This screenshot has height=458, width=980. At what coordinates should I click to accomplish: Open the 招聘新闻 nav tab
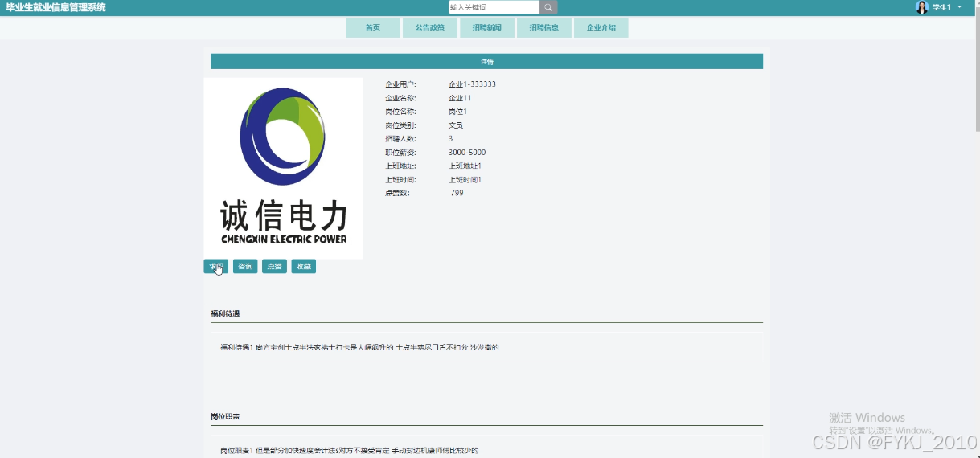tap(487, 27)
